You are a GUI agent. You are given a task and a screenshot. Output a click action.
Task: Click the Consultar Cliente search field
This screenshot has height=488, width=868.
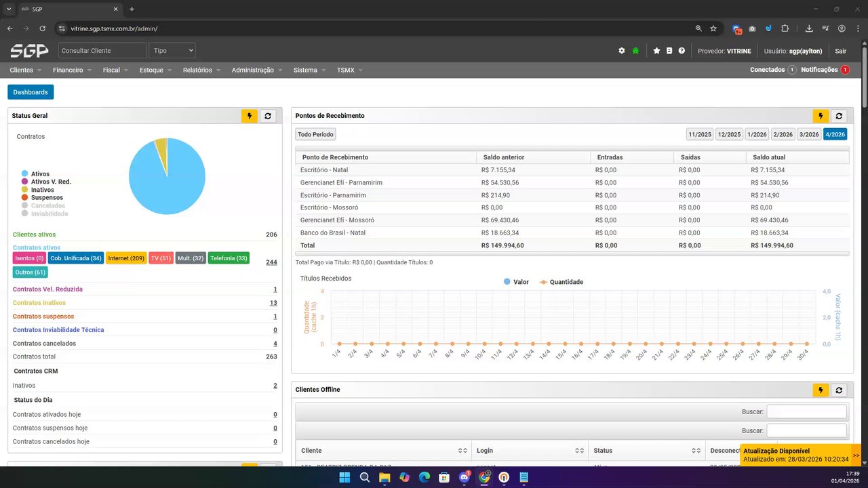tap(102, 51)
